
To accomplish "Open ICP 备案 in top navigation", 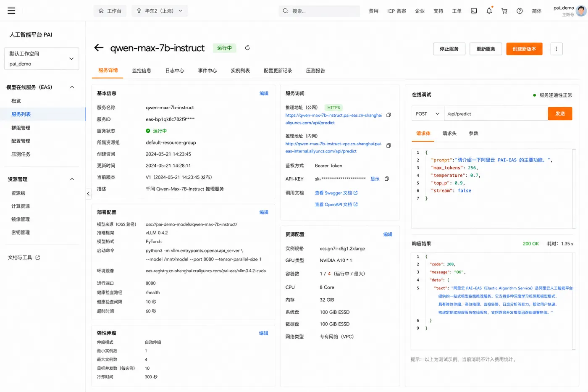I will click(x=396, y=11).
